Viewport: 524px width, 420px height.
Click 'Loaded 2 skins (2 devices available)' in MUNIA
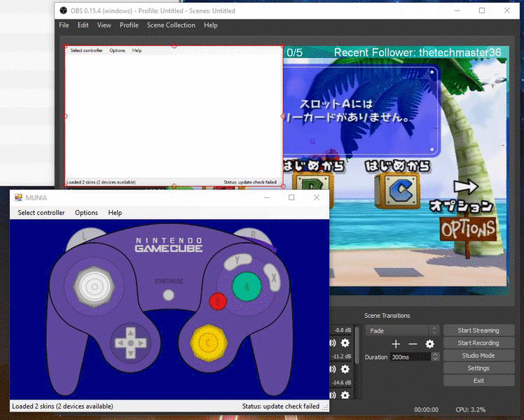tap(62, 406)
